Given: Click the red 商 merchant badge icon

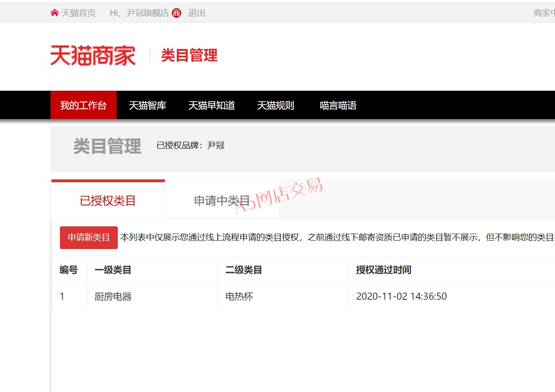Looking at the screenshot, I should tap(176, 13).
